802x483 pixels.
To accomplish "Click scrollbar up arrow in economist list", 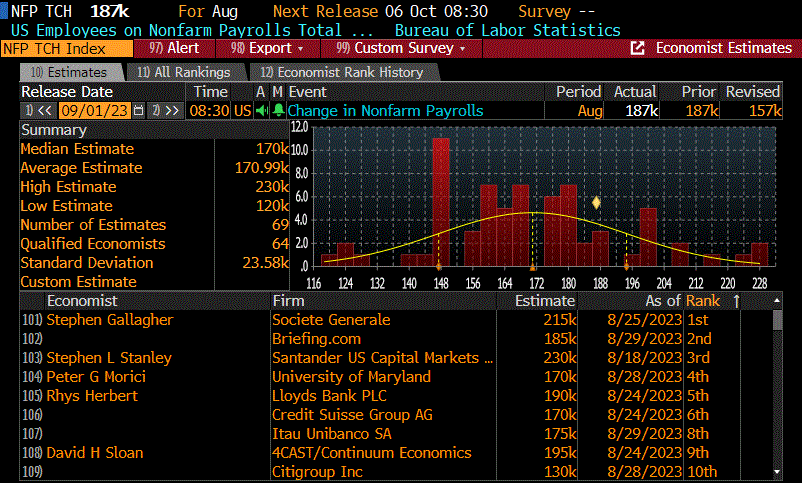I will (777, 301).
